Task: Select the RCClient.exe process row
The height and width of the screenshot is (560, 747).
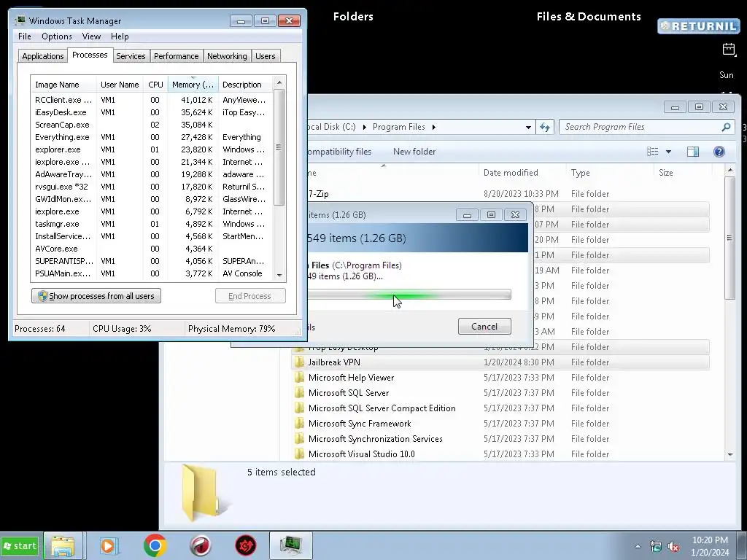Action: (x=152, y=100)
